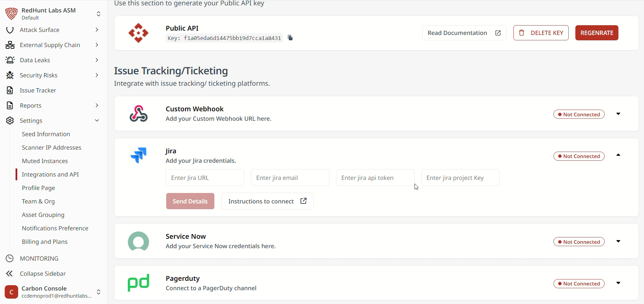Click the Not Connected badge for Pagerduty

point(578,283)
